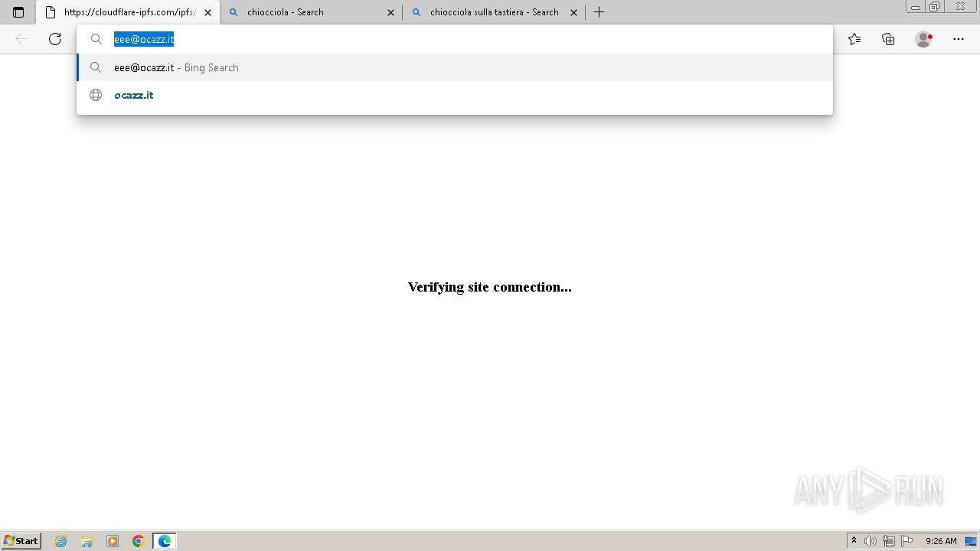Screen dimensions: 980x551
Task: Switch to the chiocciola - Search tab
Action: coord(310,12)
